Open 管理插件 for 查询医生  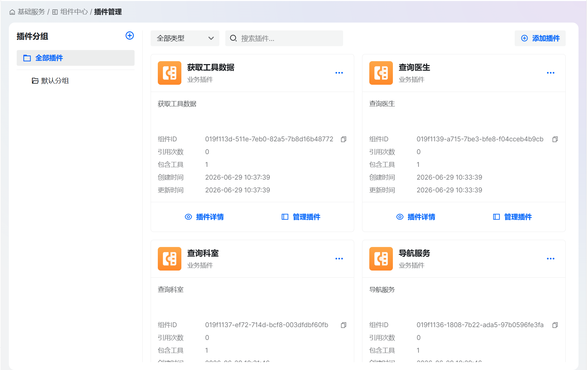pos(512,217)
